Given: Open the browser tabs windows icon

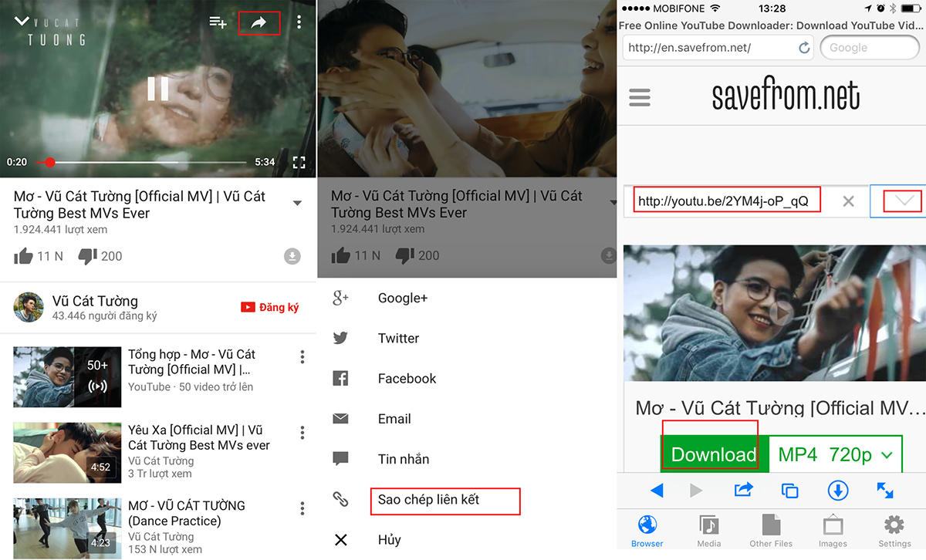Looking at the screenshot, I should tap(789, 491).
